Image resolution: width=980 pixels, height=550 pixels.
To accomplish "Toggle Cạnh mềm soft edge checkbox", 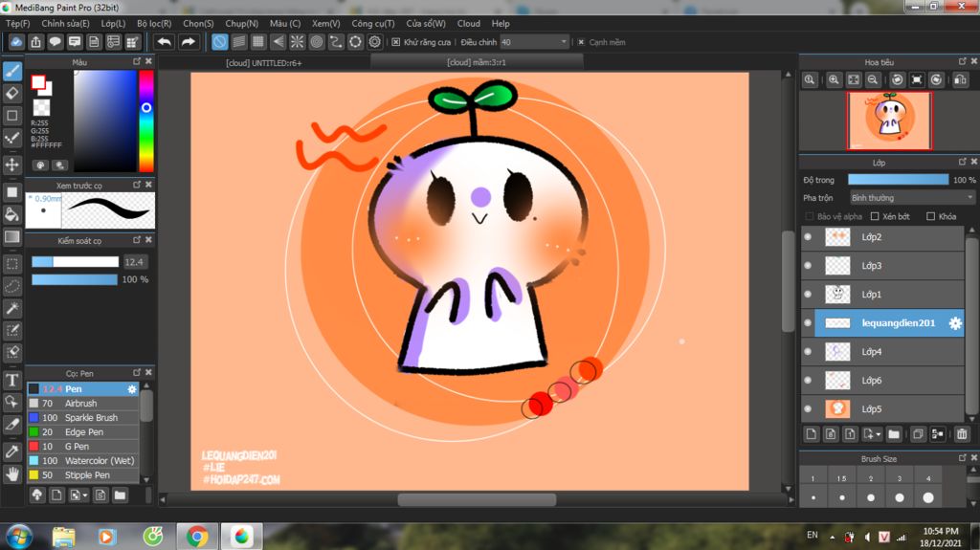I will pos(581,42).
